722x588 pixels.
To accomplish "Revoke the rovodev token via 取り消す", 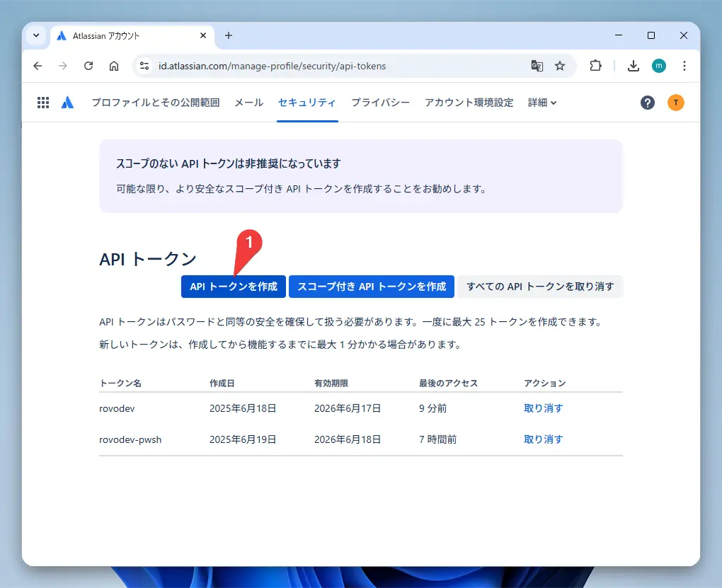I will click(542, 408).
